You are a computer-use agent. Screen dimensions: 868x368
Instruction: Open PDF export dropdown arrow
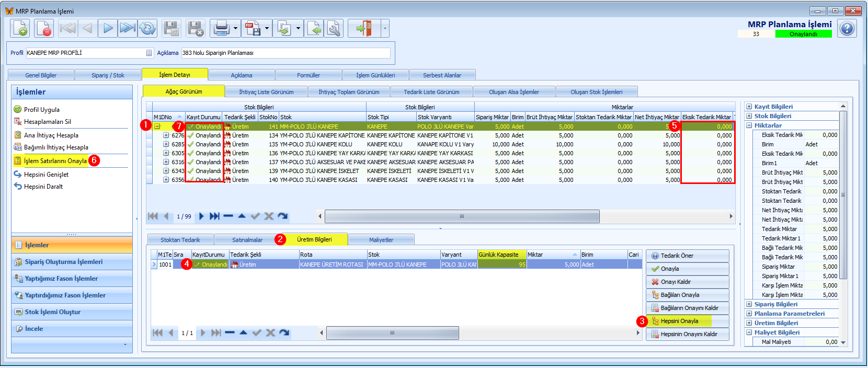[x=267, y=28]
